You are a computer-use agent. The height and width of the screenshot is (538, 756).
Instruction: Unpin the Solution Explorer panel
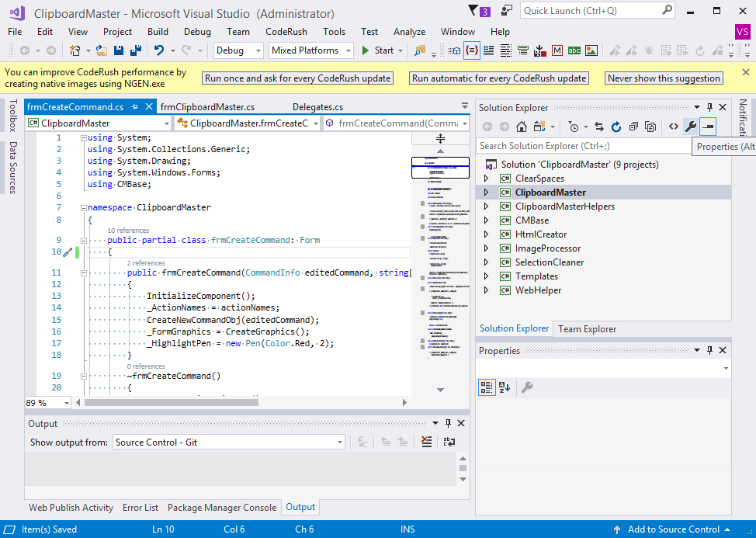(x=709, y=107)
